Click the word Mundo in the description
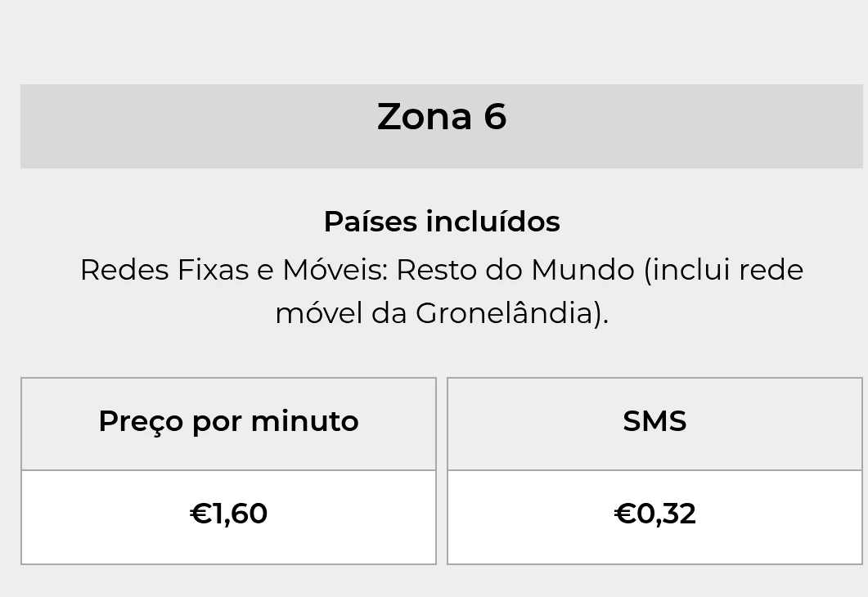 point(582,270)
